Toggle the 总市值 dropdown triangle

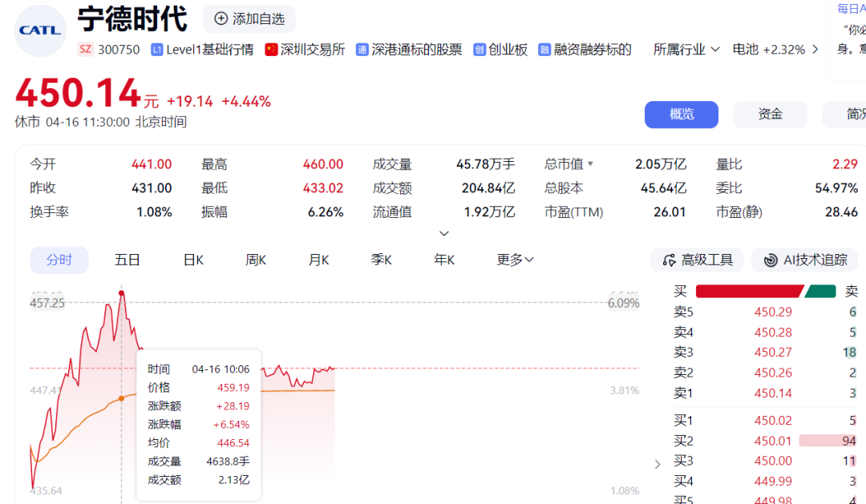tap(591, 164)
